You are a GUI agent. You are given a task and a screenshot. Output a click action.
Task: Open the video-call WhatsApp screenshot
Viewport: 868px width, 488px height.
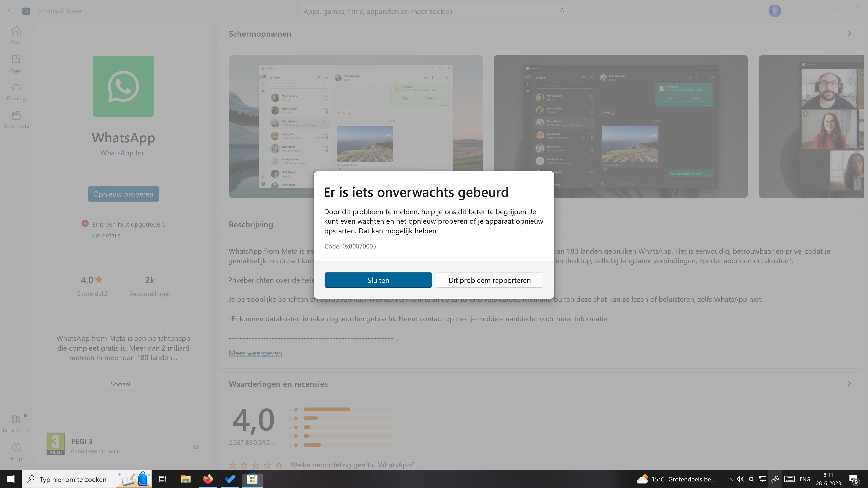coord(811,126)
